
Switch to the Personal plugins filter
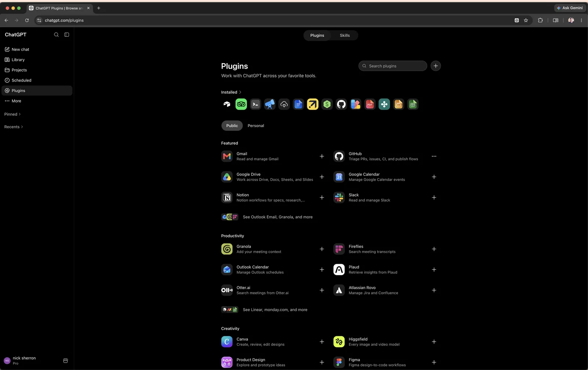pos(256,126)
